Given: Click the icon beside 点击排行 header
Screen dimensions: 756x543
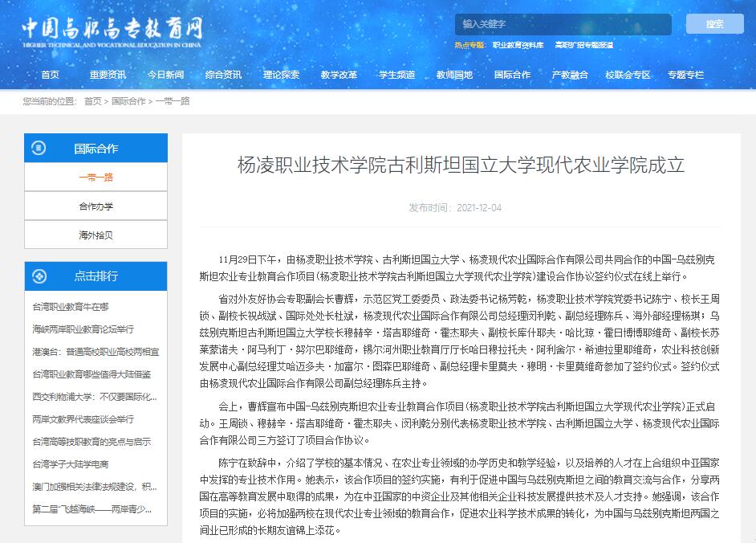Looking at the screenshot, I should pos(39,276).
